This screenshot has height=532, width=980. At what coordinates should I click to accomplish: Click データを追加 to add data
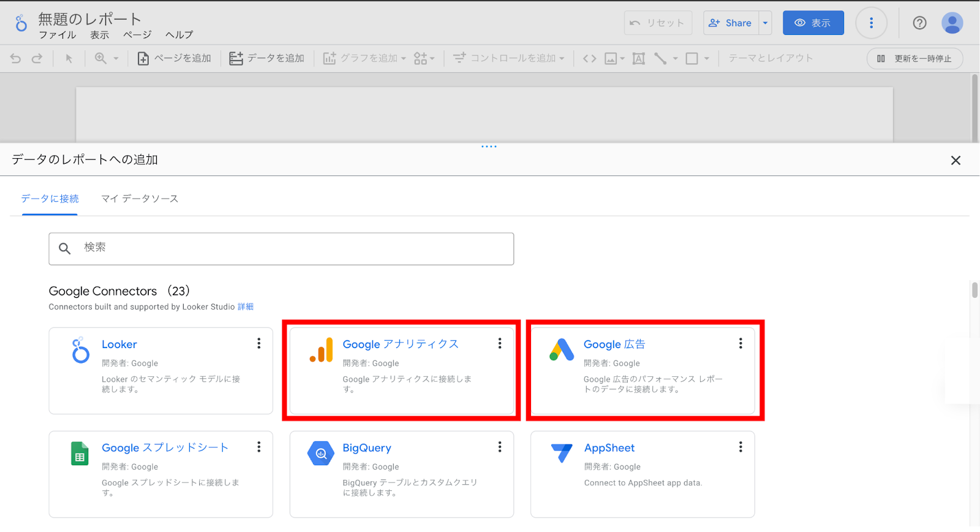[266, 58]
